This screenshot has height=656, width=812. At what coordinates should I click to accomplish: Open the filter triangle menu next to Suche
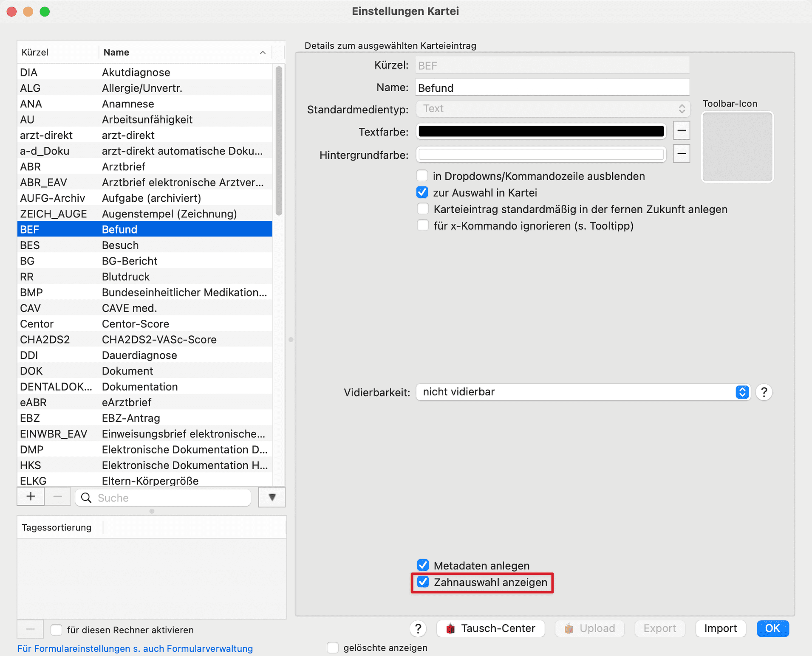tap(272, 497)
